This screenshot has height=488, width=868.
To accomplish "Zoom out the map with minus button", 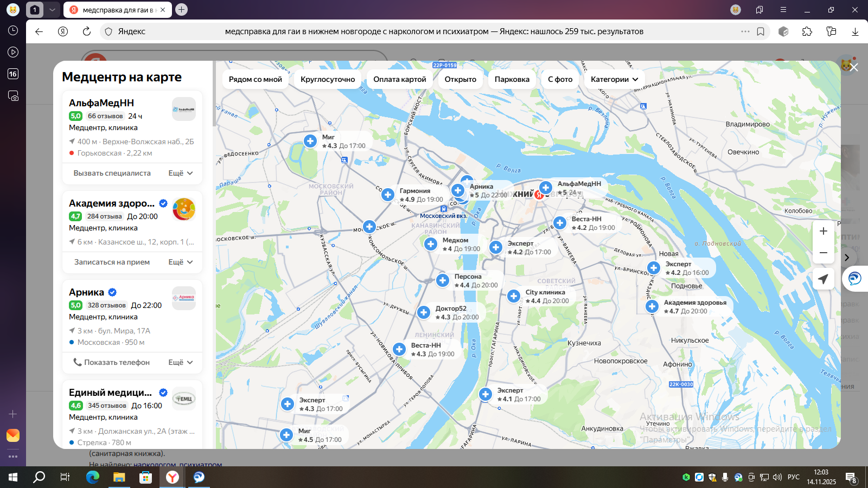I will click(823, 253).
